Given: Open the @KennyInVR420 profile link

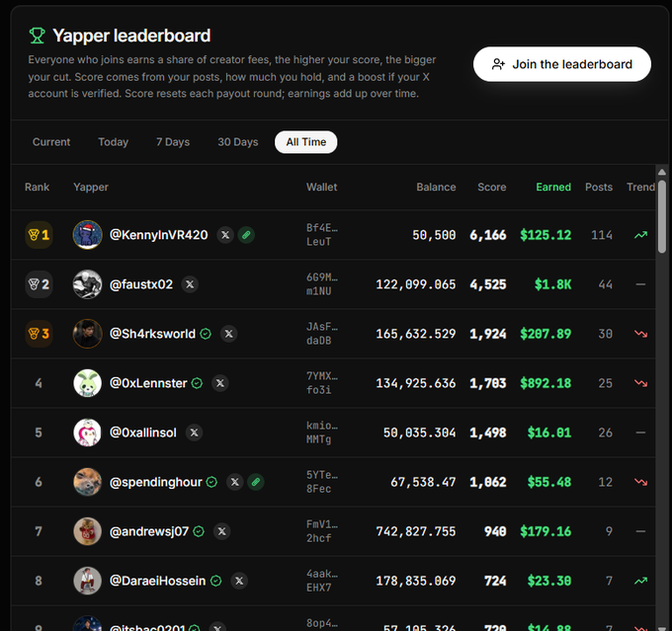Looking at the screenshot, I should 158,235.
